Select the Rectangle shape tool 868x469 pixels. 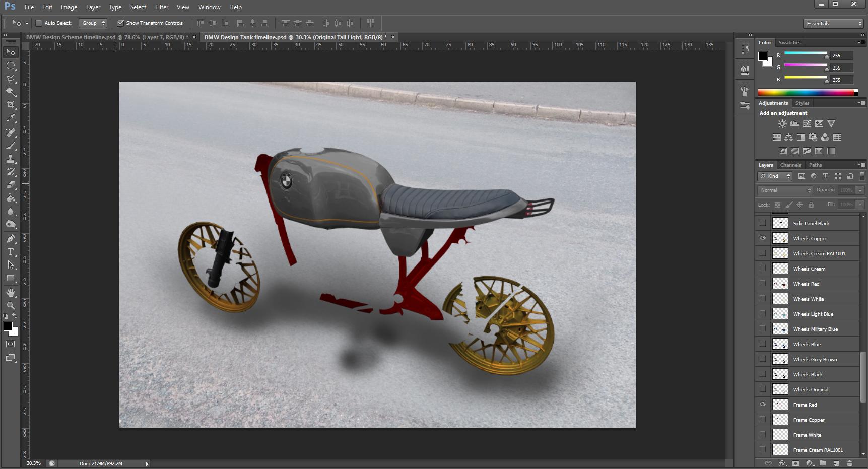[11, 278]
